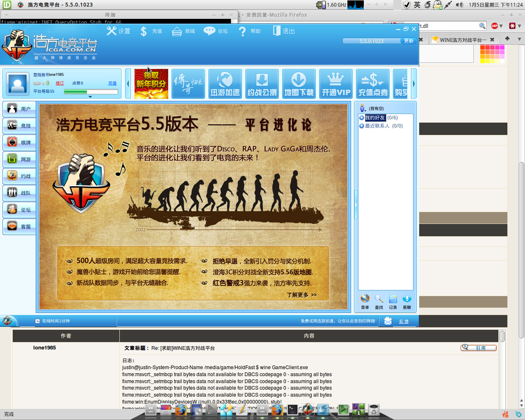This screenshot has width=525, height=420.
Task: Open 帮助 help question-mark icon
Action: click(249, 31)
